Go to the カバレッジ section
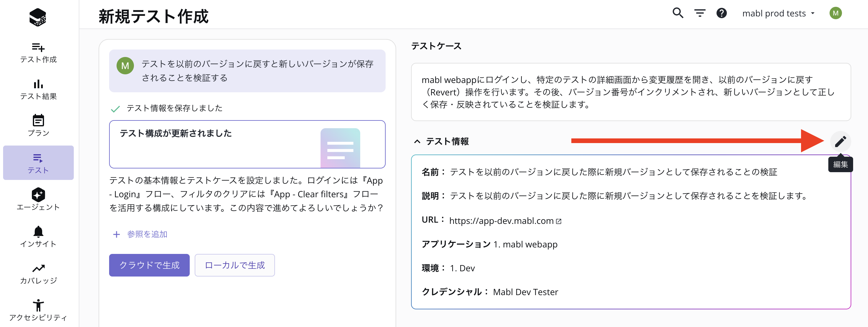 (38, 273)
